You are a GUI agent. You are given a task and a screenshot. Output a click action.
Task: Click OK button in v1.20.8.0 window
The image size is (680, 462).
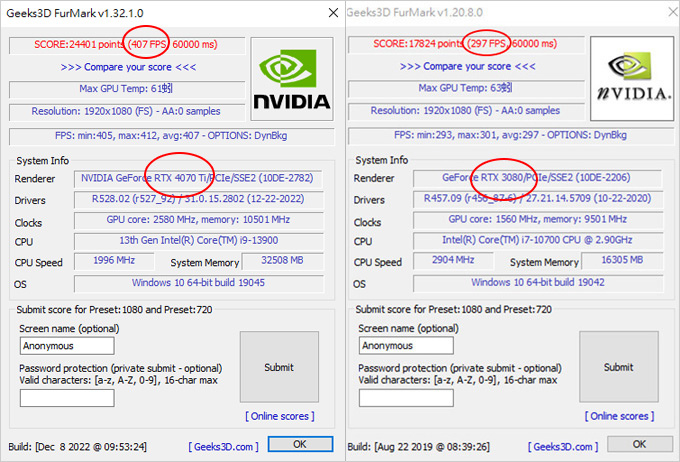pyautogui.click(x=640, y=444)
